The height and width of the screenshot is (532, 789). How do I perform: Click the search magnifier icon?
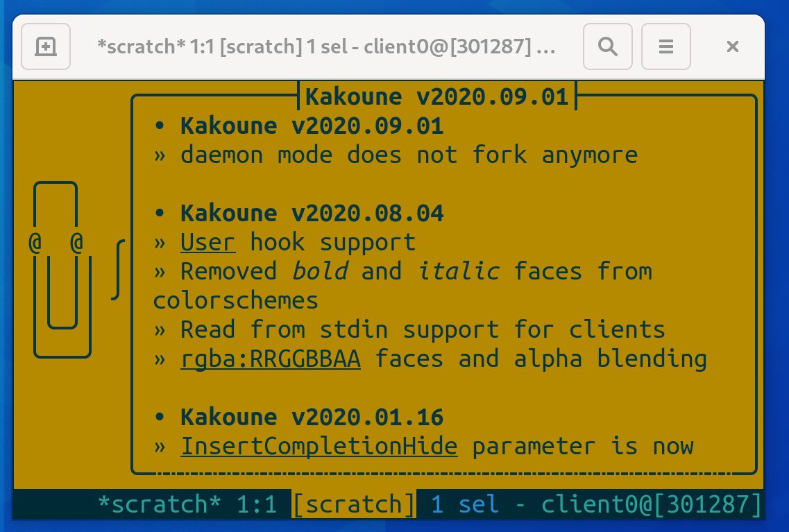[608, 46]
